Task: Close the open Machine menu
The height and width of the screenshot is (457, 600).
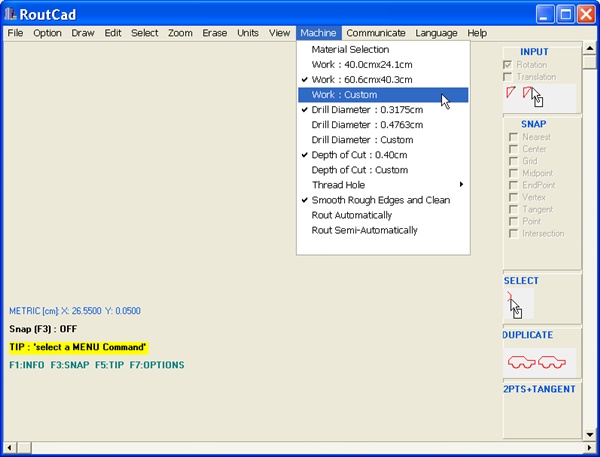Action: point(318,33)
